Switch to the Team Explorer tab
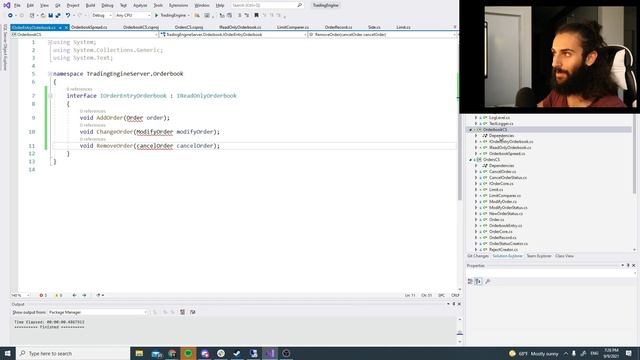Image resolution: width=640 pixels, height=360 pixels. coord(539,256)
